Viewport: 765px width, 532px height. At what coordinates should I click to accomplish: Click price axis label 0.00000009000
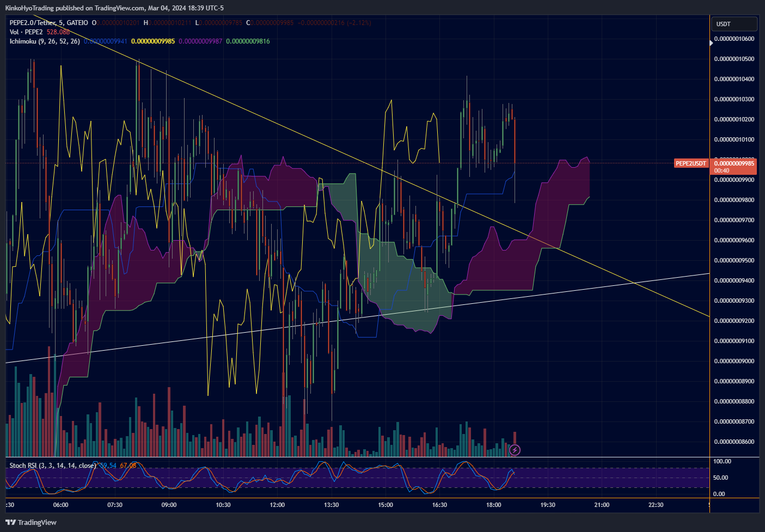[735, 361]
